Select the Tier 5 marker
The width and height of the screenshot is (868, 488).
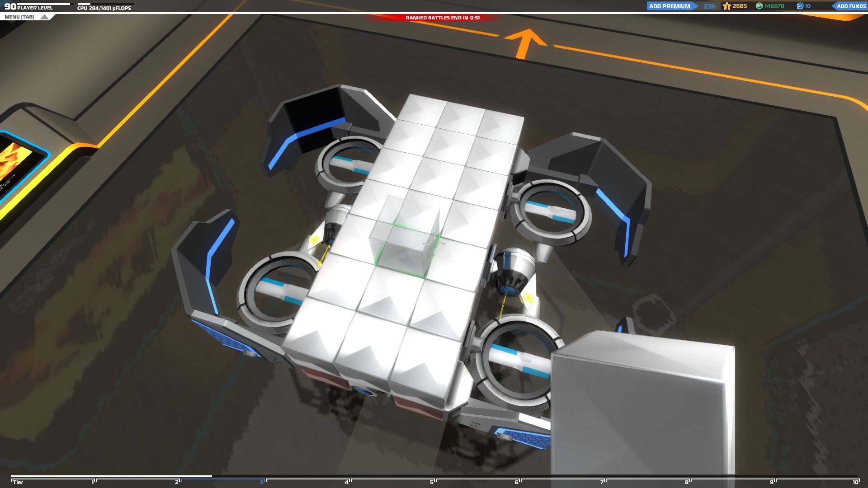pyautogui.click(x=432, y=482)
